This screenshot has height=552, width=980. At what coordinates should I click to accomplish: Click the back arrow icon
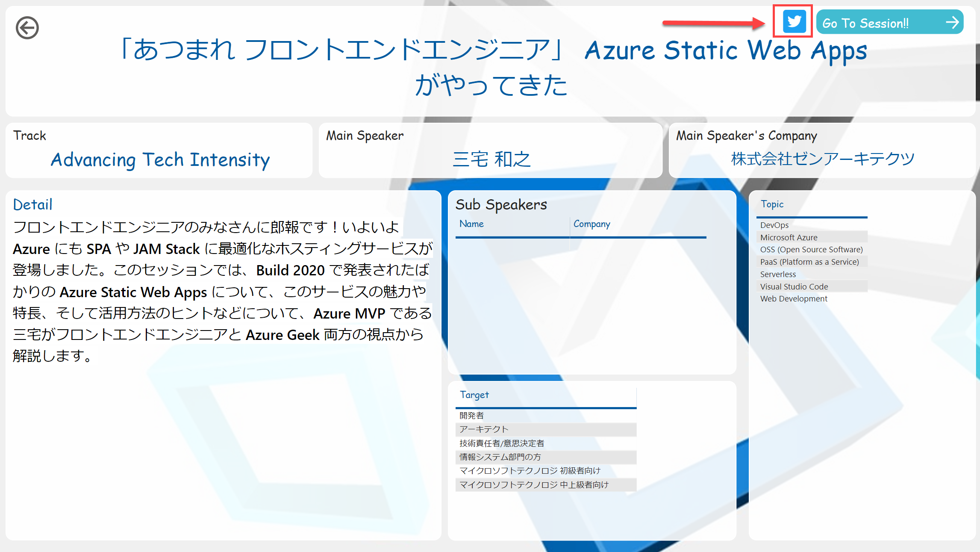pyautogui.click(x=27, y=28)
